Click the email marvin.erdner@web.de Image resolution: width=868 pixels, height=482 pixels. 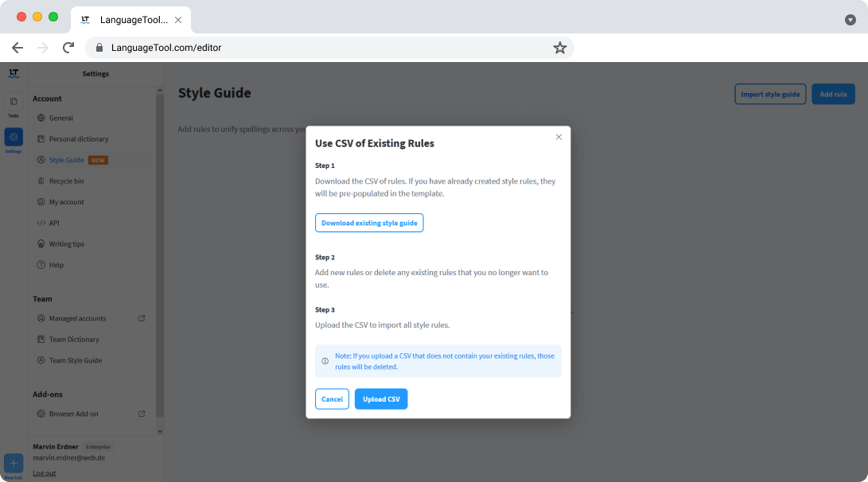68,457
